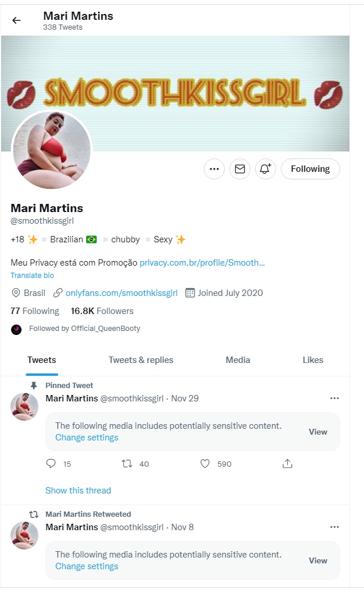The height and width of the screenshot is (596, 364).
Task: Turn on notifications with the bell icon
Action: point(265,169)
